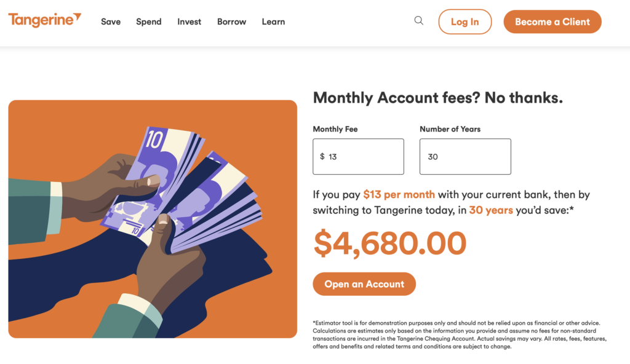Click the orange "$13 per month" text

tap(399, 194)
